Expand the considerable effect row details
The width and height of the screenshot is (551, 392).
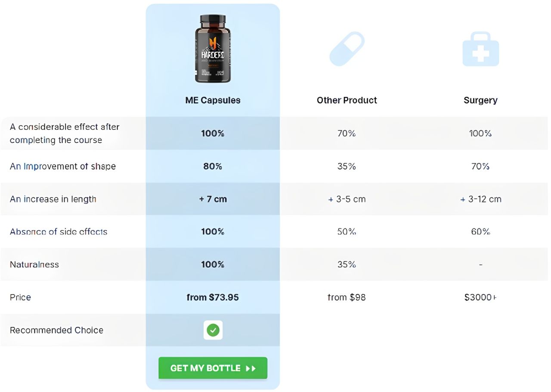65,133
